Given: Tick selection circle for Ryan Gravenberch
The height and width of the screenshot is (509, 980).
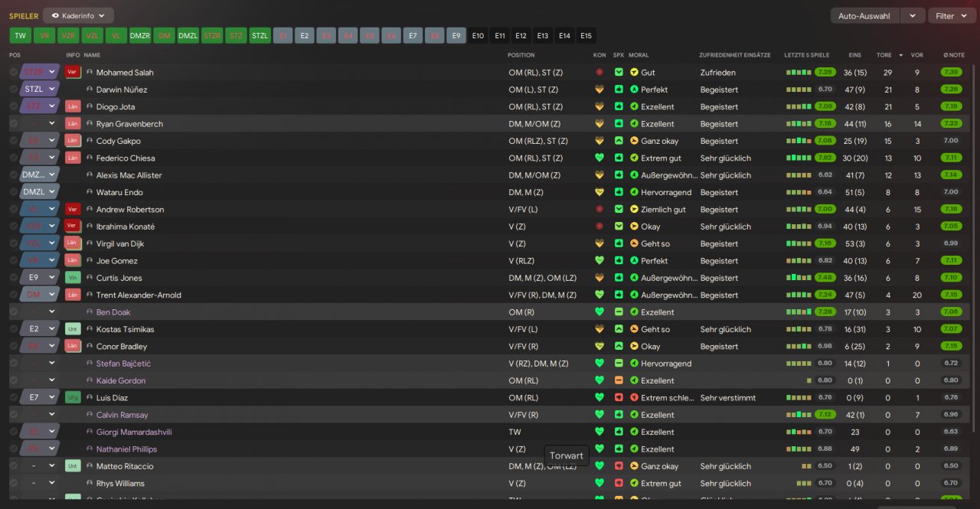Looking at the screenshot, I should (x=14, y=123).
